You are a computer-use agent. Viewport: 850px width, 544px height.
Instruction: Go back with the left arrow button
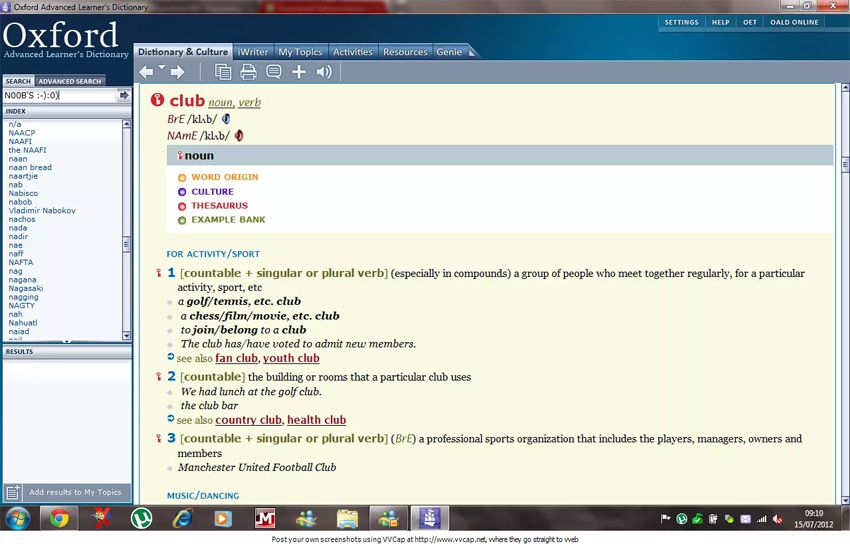[146, 72]
